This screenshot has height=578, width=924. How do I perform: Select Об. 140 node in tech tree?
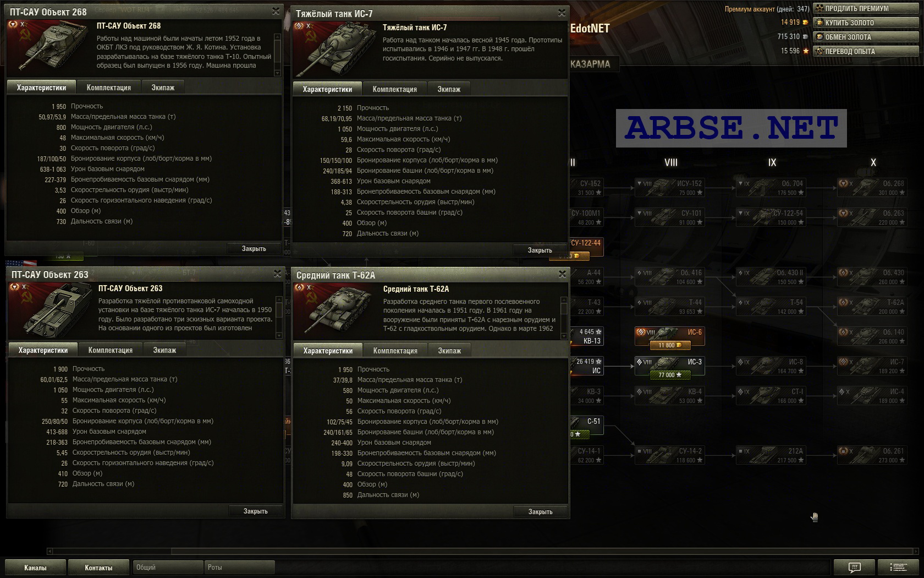pyautogui.click(x=872, y=336)
